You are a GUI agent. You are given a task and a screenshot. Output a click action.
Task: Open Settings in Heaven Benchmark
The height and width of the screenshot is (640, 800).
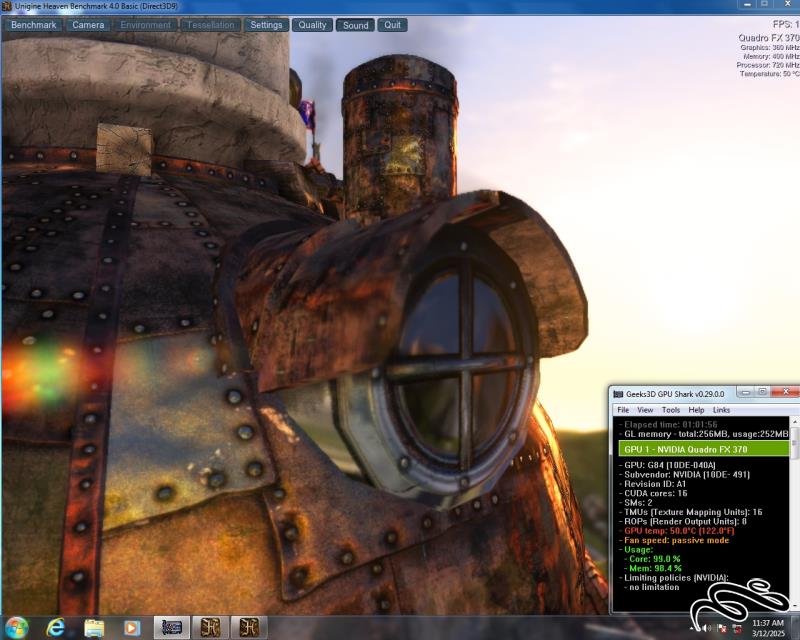coord(266,25)
